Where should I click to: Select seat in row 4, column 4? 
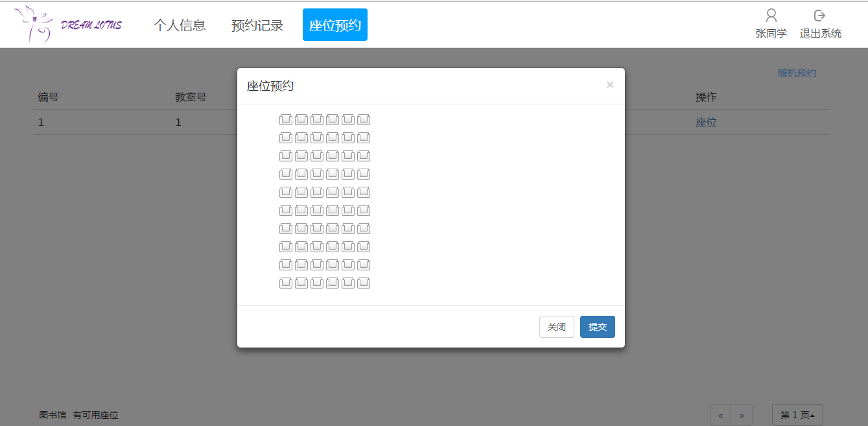point(333,174)
